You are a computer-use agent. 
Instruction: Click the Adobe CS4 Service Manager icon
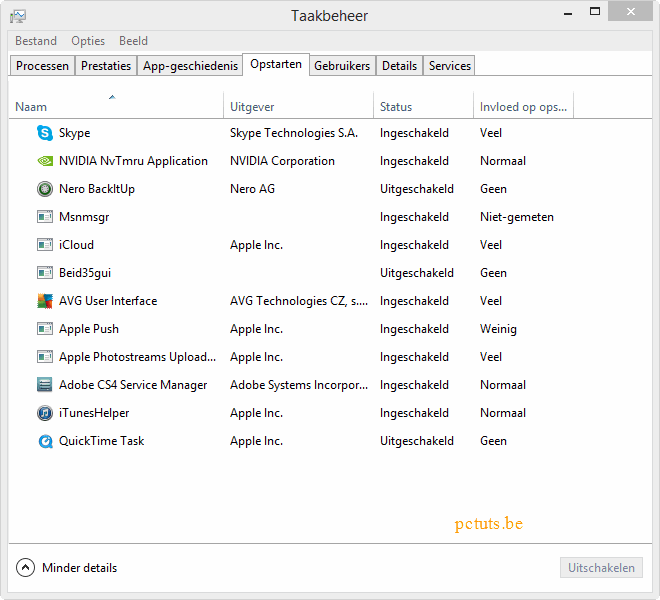click(44, 385)
